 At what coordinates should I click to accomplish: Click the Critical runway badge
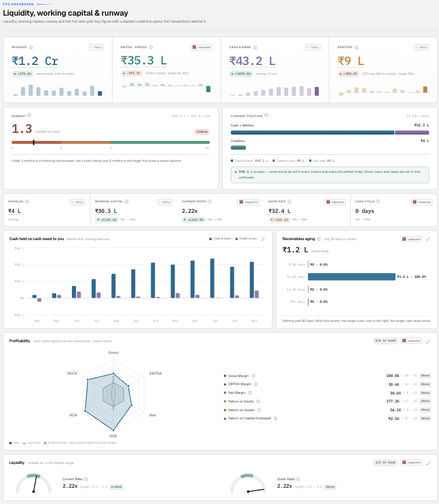(202, 132)
